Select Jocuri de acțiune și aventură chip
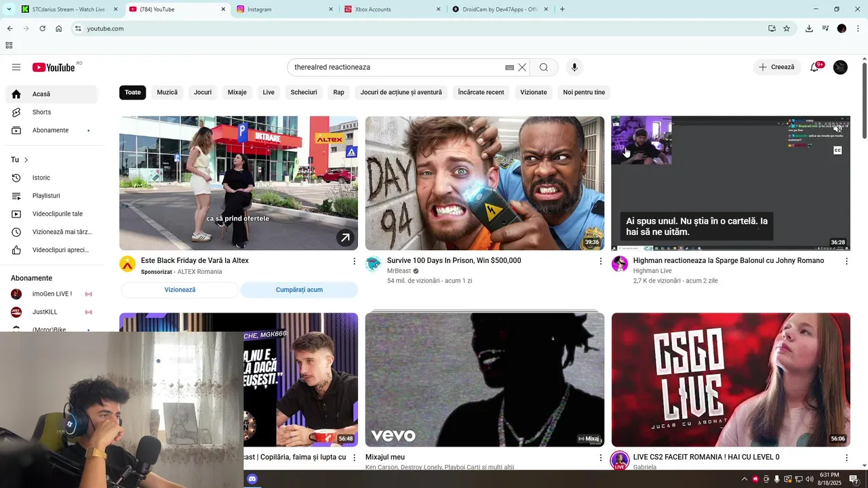 coord(401,92)
